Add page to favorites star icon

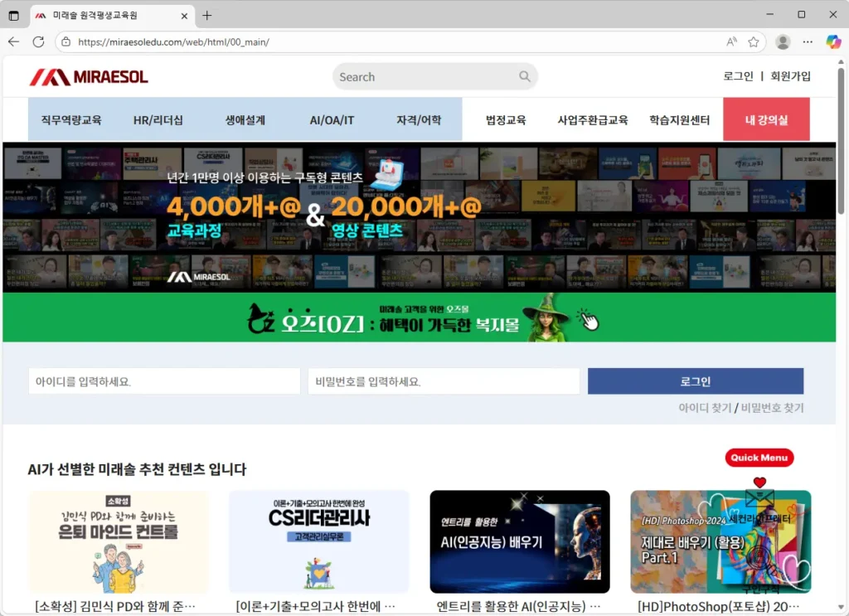pos(753,41)
